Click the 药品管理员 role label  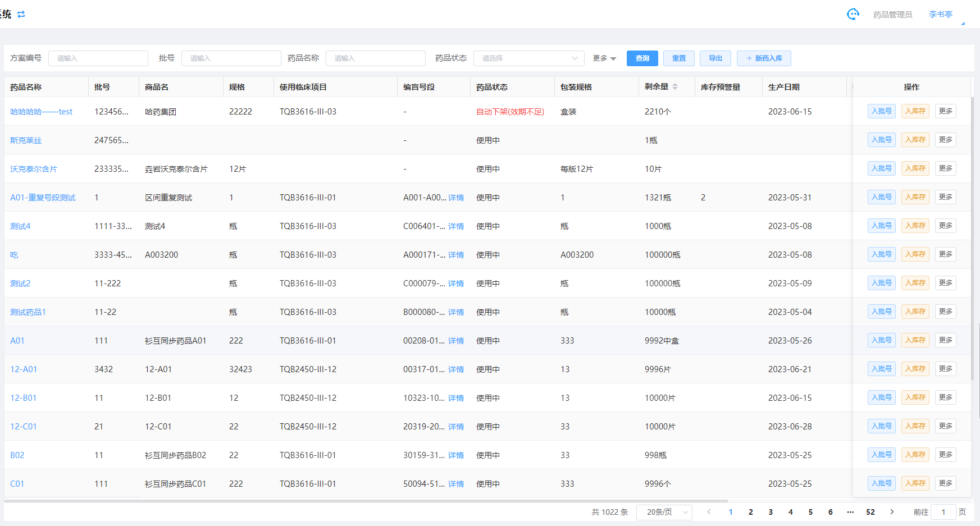click(892, 15)
